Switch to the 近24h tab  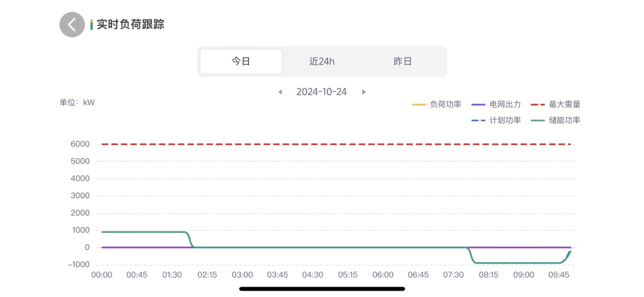click(x=322, y=61)
